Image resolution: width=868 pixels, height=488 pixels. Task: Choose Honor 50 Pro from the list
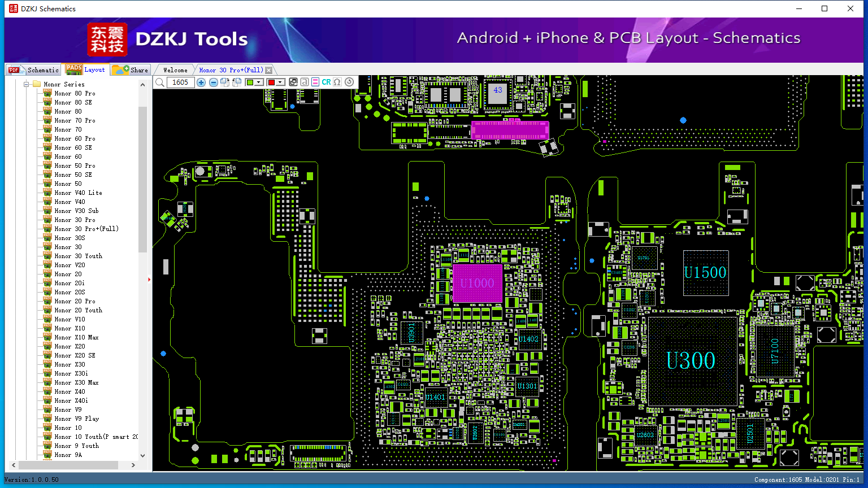75,165
